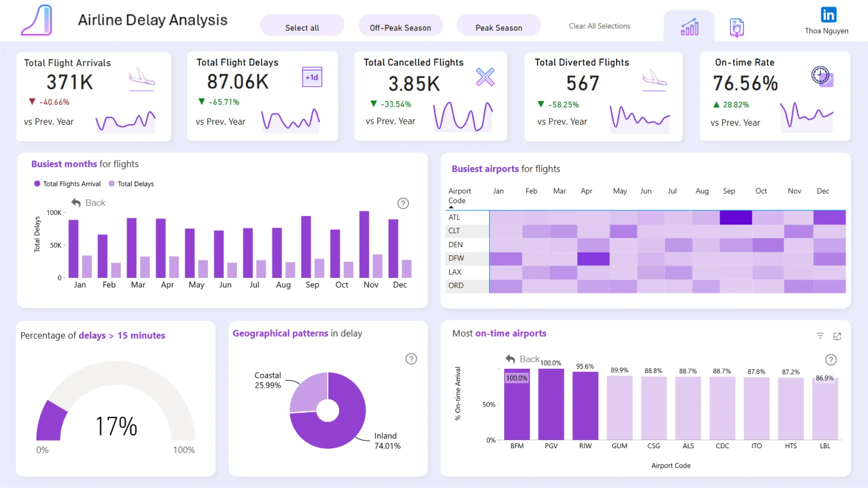
Task: Click the +1d calendar icon in Total Flight Delays
Action: [312, 77]
